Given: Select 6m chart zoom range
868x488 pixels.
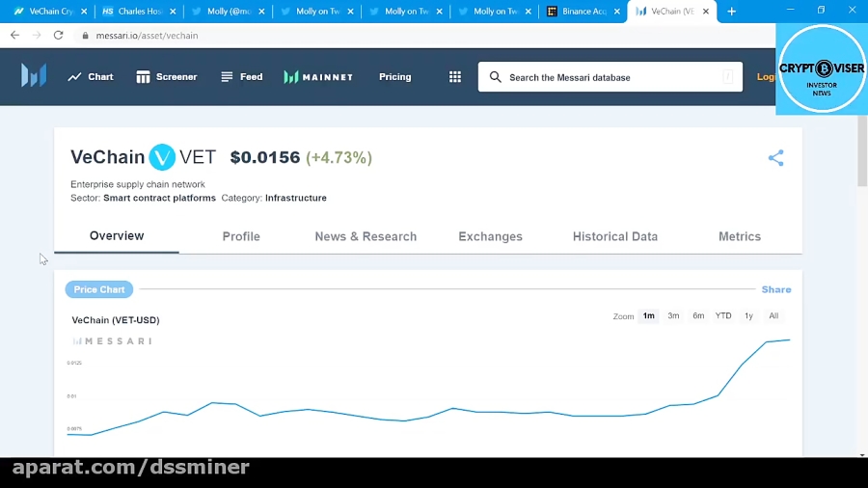Looking at the screenshot, I should tap(698, 316).
